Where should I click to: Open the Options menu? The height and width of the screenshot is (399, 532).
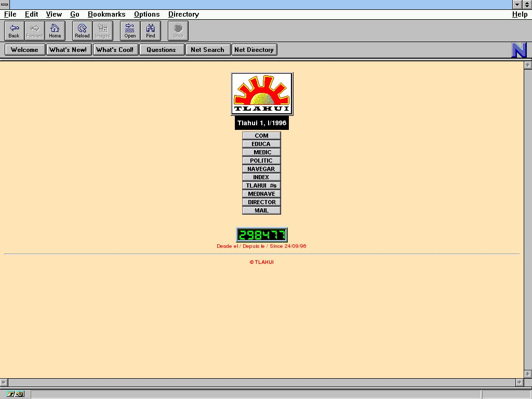147,15
